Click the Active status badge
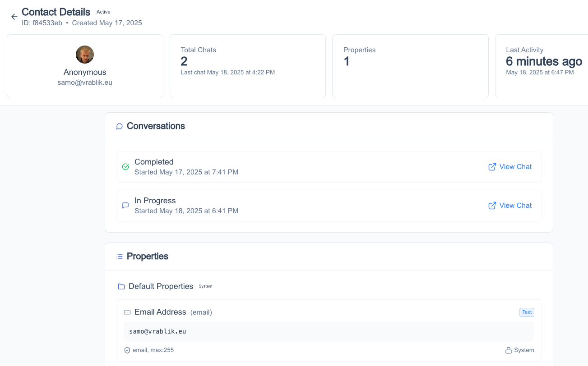This screenshot has width=588, height=366. tap(103, 12)
